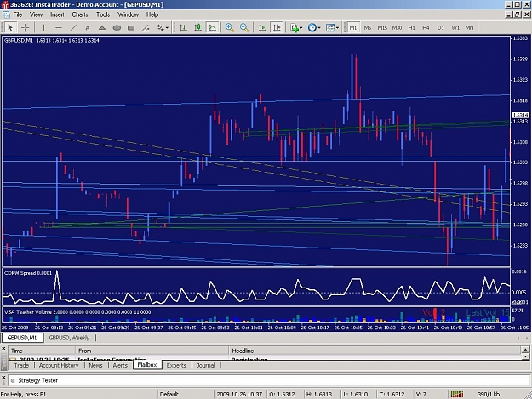
Task: Click the VSA Teacher Volume indicator label
Action: (77, 312)
